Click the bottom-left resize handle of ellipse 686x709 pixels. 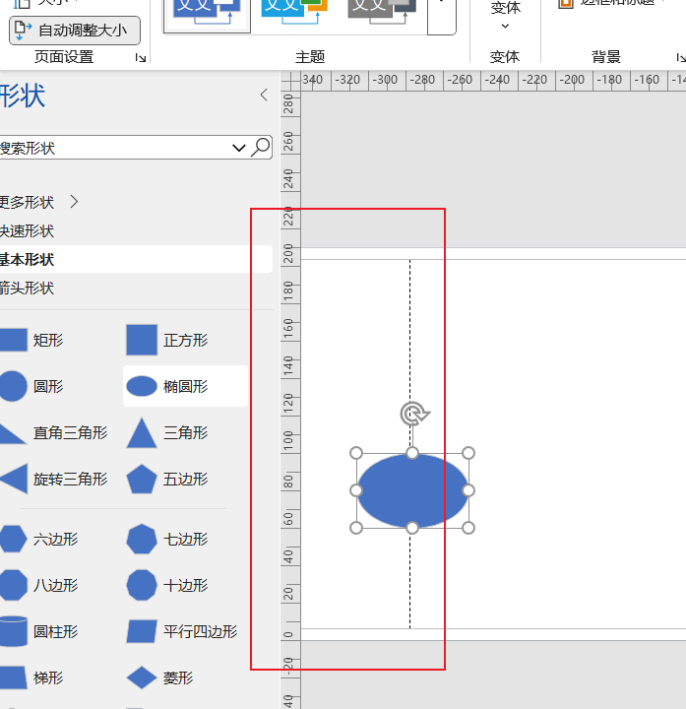(356, 528)
